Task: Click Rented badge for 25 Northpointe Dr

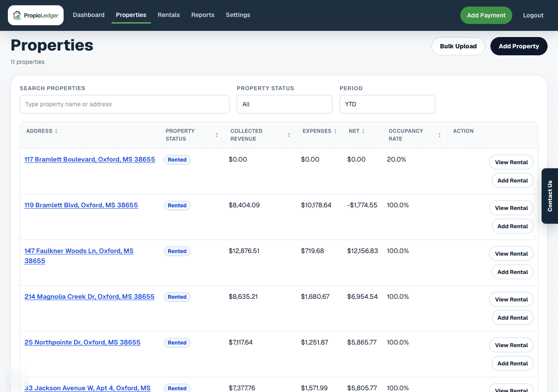Action: click(x=177, y=343)
